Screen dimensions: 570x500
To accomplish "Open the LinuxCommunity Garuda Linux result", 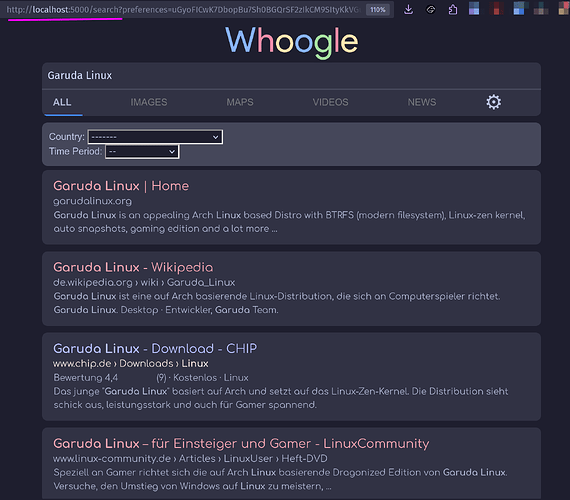I will coord(241,444).
